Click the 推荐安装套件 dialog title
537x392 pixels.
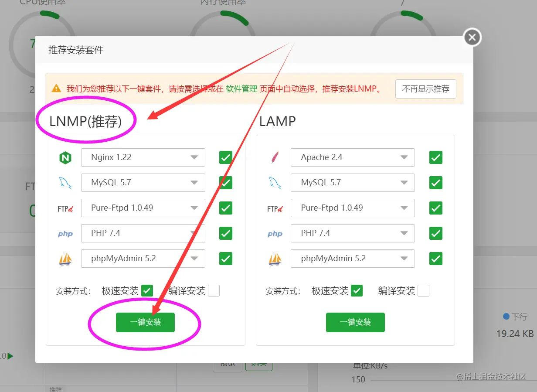click(76, 50)
